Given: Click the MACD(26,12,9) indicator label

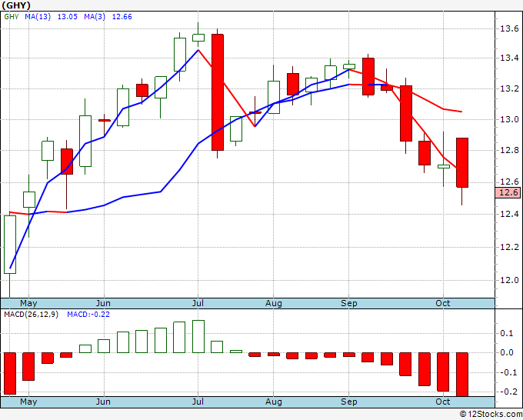Looking at the screenshot, I should click(x=31, y=315).
